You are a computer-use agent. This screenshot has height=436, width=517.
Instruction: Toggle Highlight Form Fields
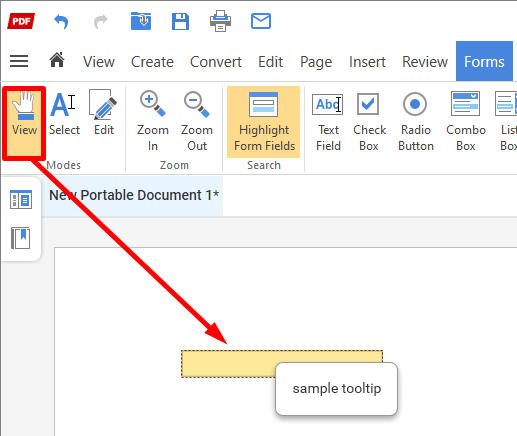pos(264,122)
